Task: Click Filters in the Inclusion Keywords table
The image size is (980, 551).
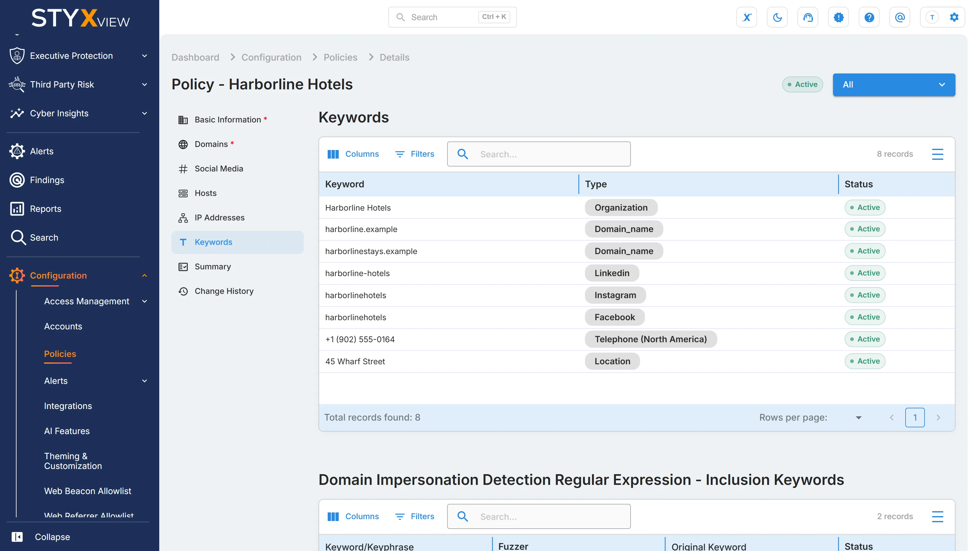Action: click(415, 516)
